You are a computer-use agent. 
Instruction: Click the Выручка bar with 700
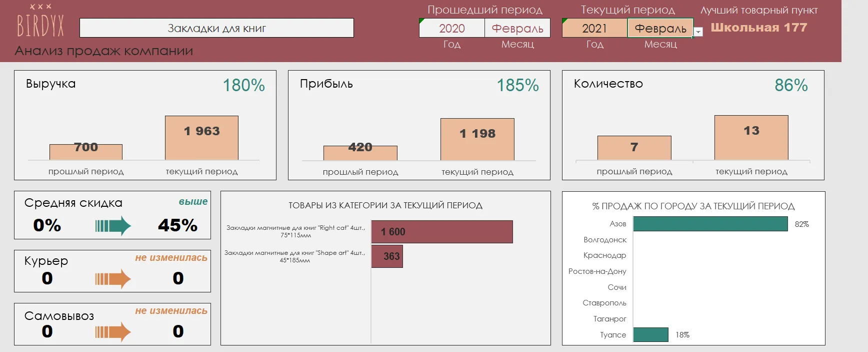86,152
